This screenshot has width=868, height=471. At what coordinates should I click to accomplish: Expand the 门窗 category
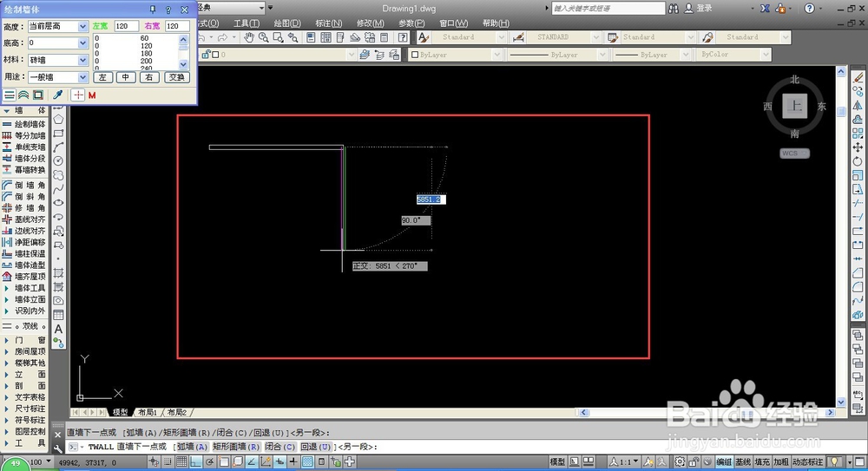click(x=24, y=340)
